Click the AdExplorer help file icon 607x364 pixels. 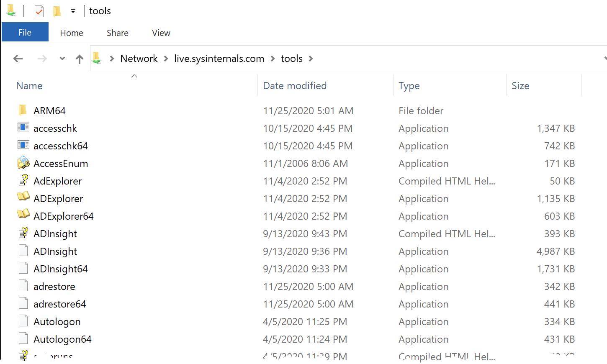coord(23,180)
